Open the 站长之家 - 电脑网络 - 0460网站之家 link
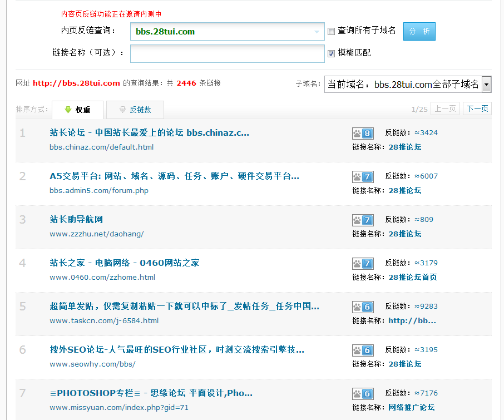 point(125,263)
